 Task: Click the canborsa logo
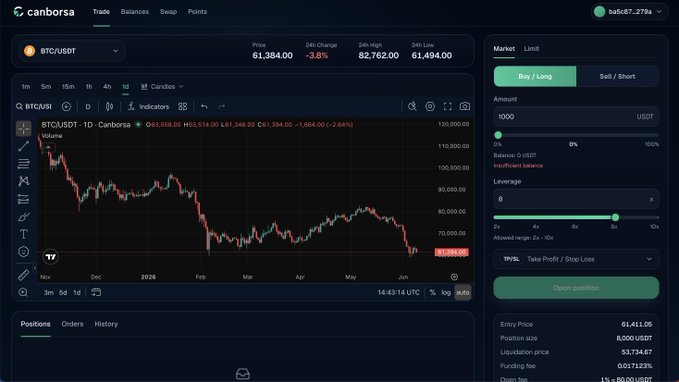pyautogui.click(x=44, y=12)
